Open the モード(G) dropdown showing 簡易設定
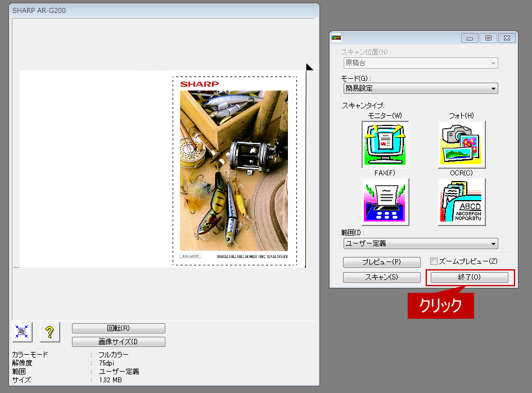532x393 pixels. click(421, 88)
